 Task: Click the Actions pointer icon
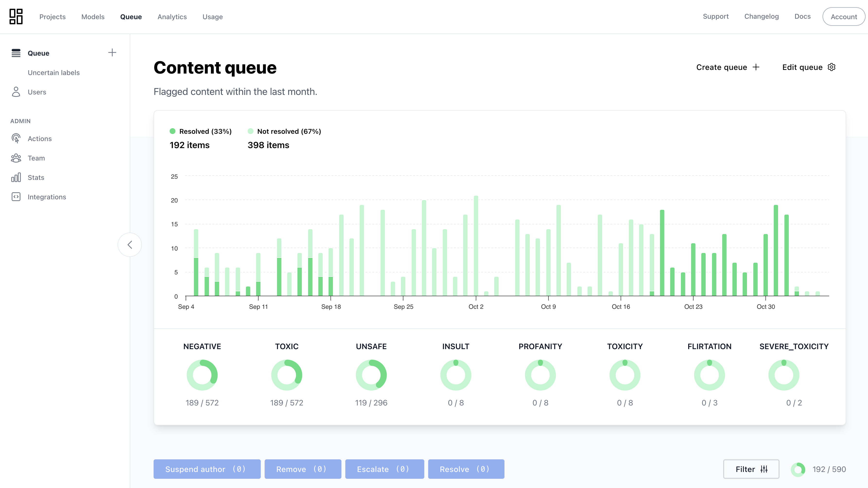(16, 138)
